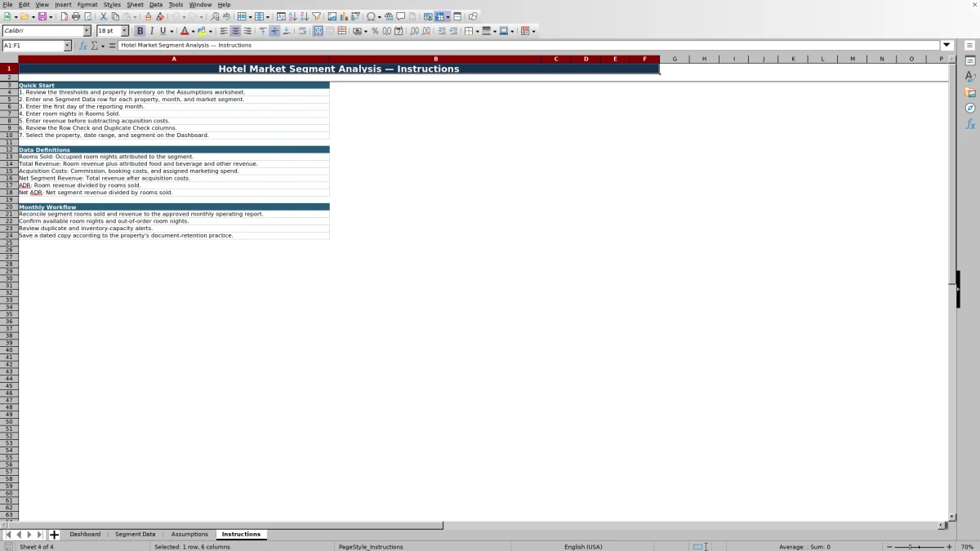This screenshot has height=551, width=980.
Task: Toggle Center Horizontally alignment button
Action: (x=235, y=31)
